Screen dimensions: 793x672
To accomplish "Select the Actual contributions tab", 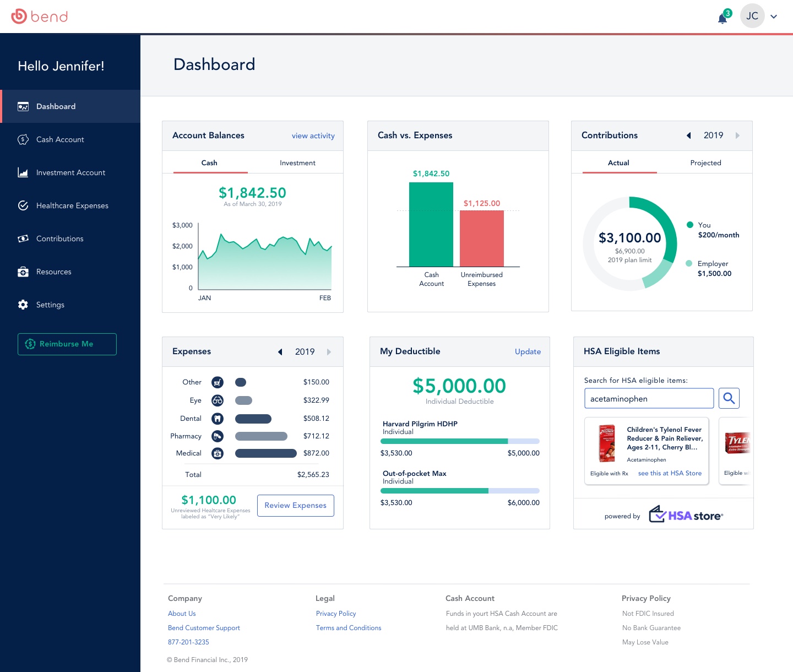I will point(619,163).
